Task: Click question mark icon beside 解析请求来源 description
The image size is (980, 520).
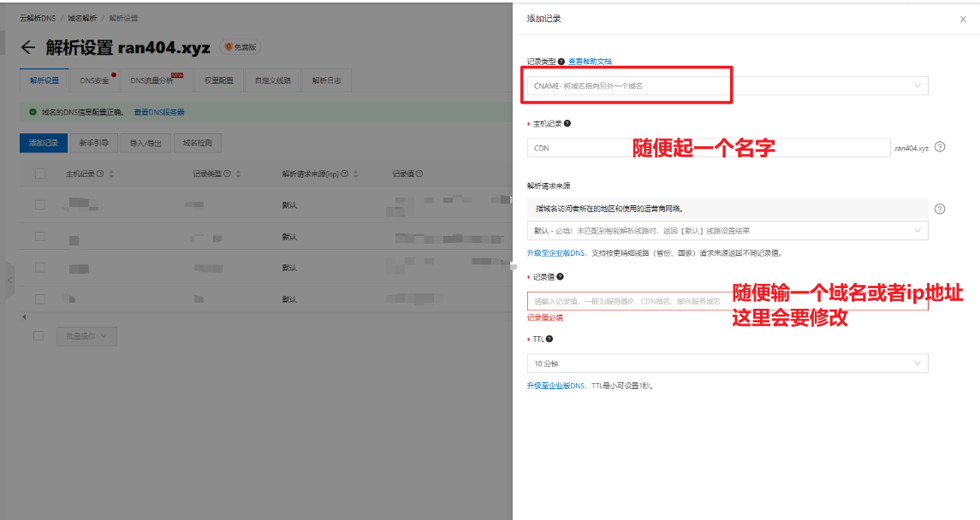Action: (x=940, y=209)
